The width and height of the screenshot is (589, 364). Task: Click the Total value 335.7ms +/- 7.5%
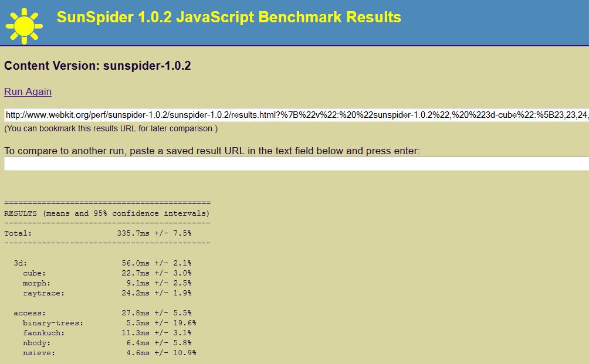click(x=154, y=233)
